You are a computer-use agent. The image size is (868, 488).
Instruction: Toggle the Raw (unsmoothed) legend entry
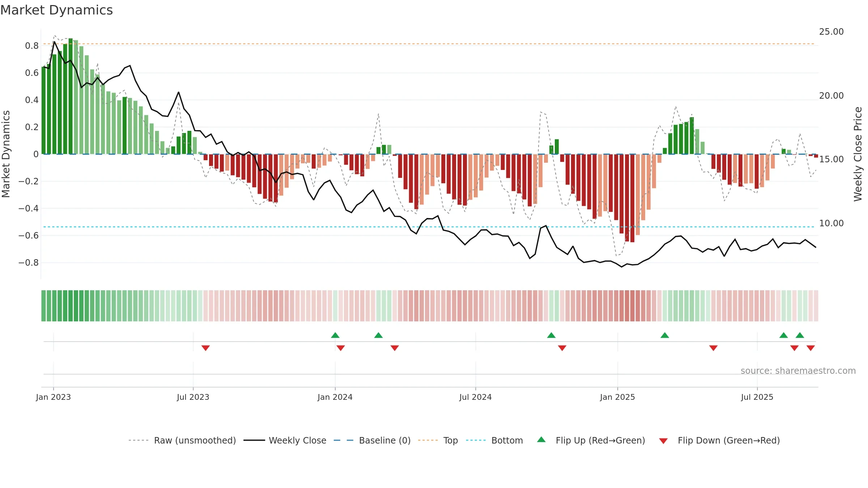(x=182, y=440)
